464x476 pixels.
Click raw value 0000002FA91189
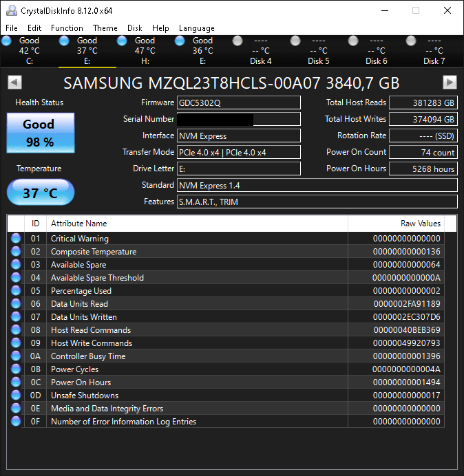click(x=407, y=304)
